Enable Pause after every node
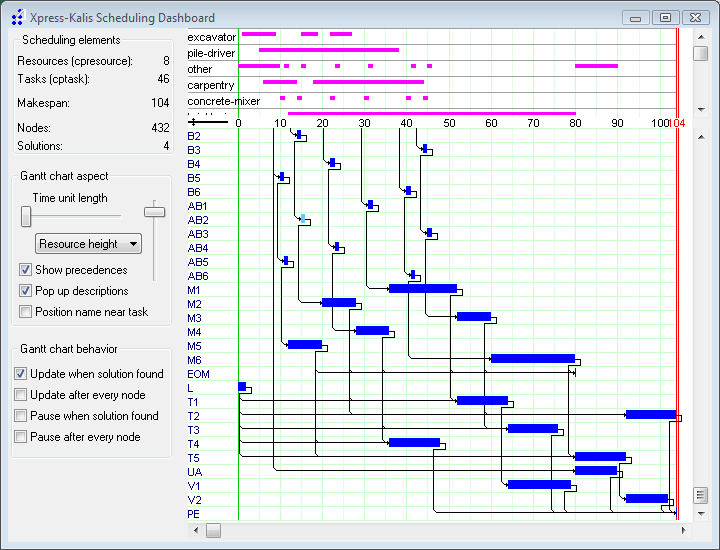Screen dimensions: 720x550 point(21,437)
